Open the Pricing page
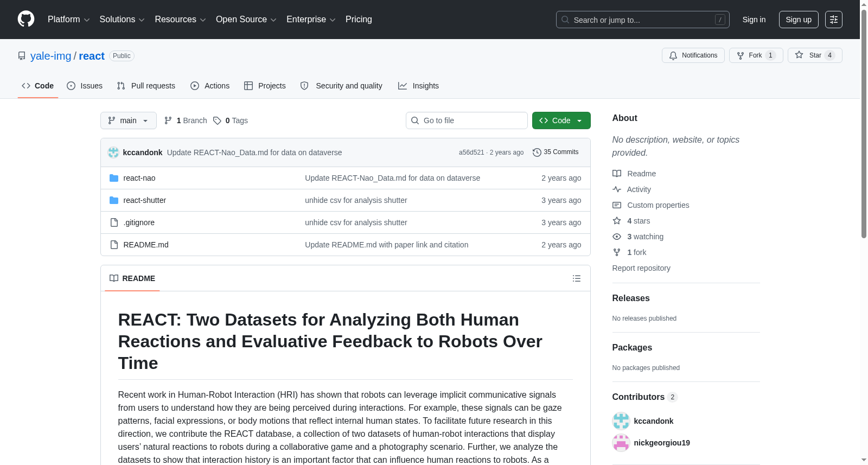This screenshot has height=465, width=868. [359, 20]
